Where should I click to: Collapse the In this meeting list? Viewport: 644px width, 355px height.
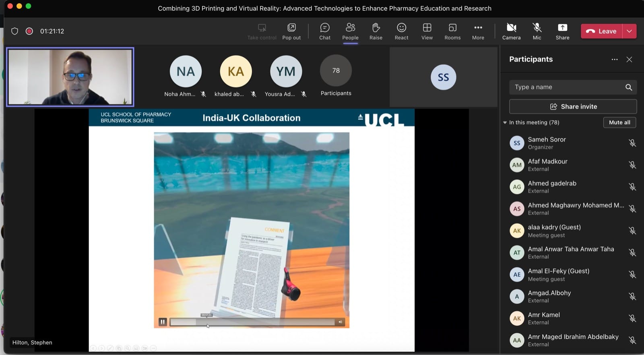(x=505, y=122)
